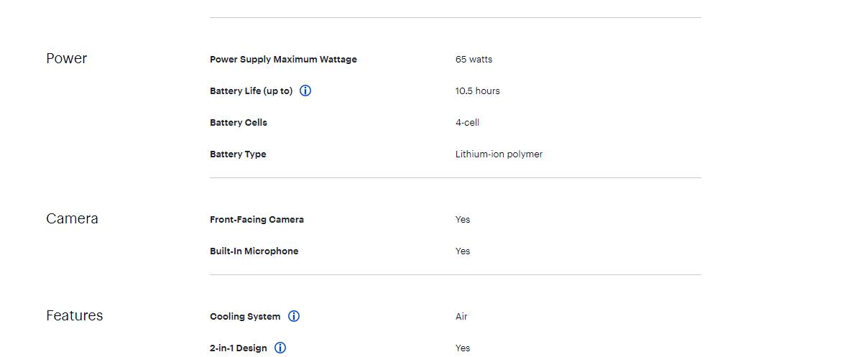
Task: Select the Power section heading
Action: coord(66,58)
